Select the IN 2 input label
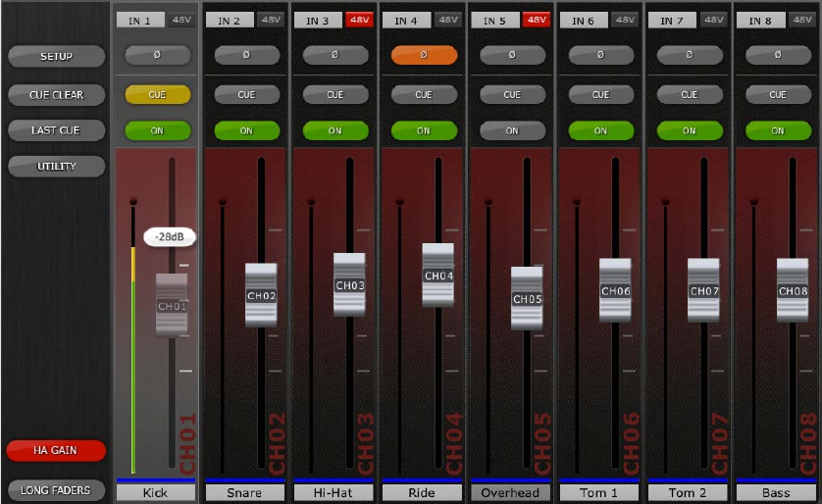The image size is (822, 504). (230, 21)
